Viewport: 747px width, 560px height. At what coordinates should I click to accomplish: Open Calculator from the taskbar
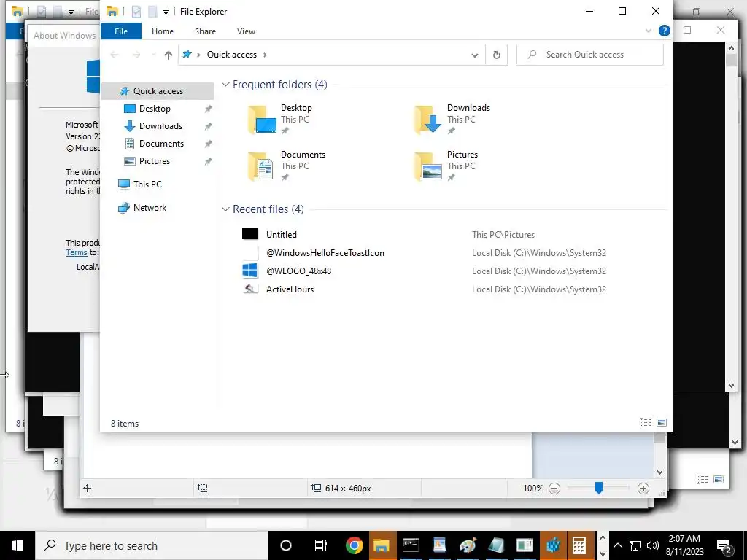[x=578, y=545]
